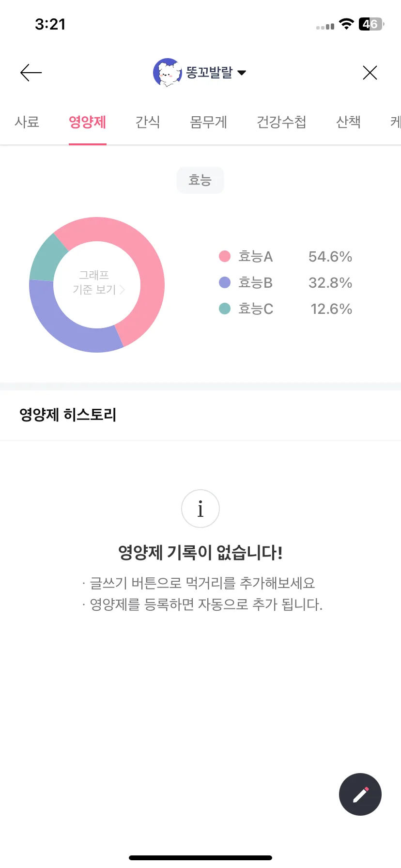Tap the battery indicator in status bar
This screenshot has height=868, width=401.
pos(371,24)
